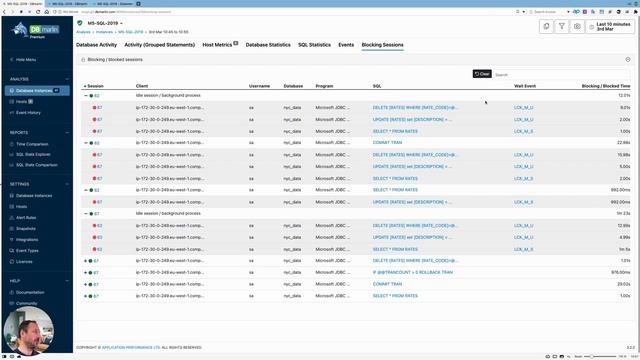640x360 pixels.
Task: Switch to the Database Activity tab
Action: tap(96, 45)
